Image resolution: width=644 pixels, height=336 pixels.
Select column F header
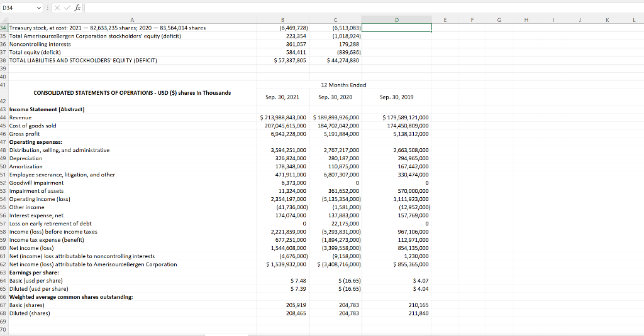point(472,19)
